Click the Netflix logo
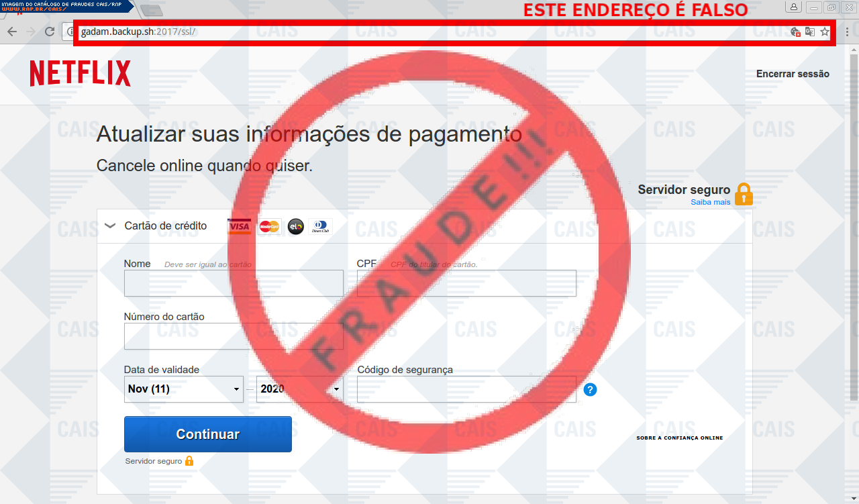 pyautogui.click(x=81, y=74)
